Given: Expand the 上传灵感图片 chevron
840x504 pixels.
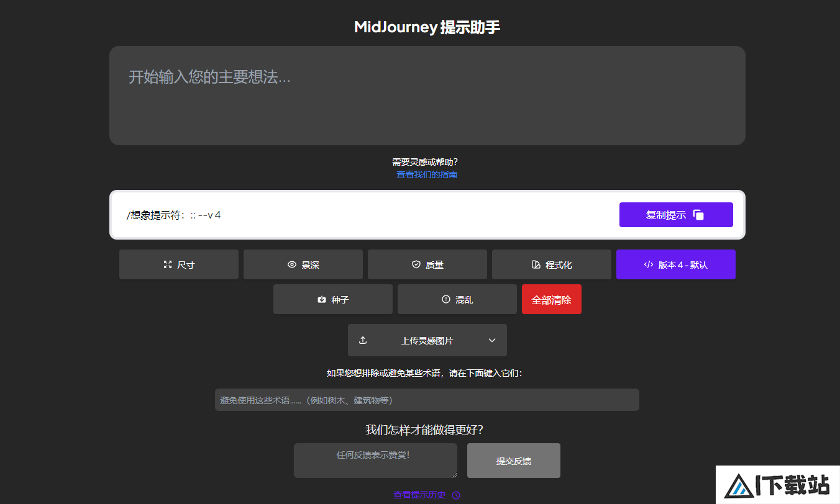Looking at the screenshot, I should 492,340.
